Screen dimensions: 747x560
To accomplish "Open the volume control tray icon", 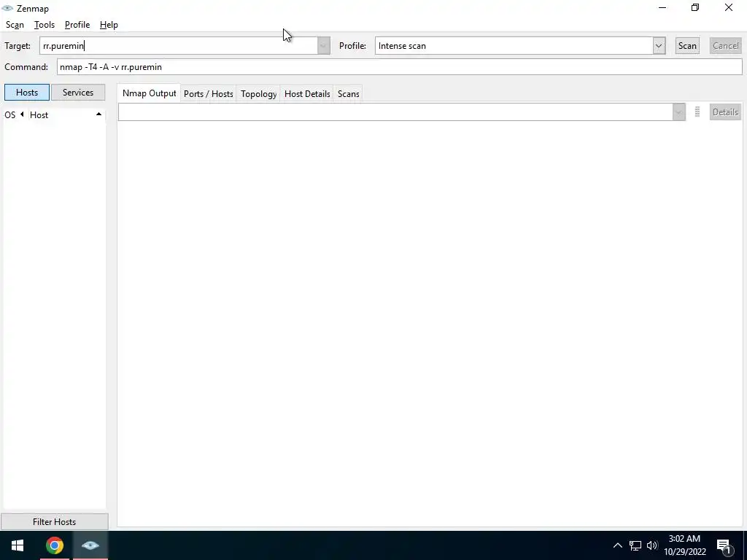I will [x=652, y=545].
